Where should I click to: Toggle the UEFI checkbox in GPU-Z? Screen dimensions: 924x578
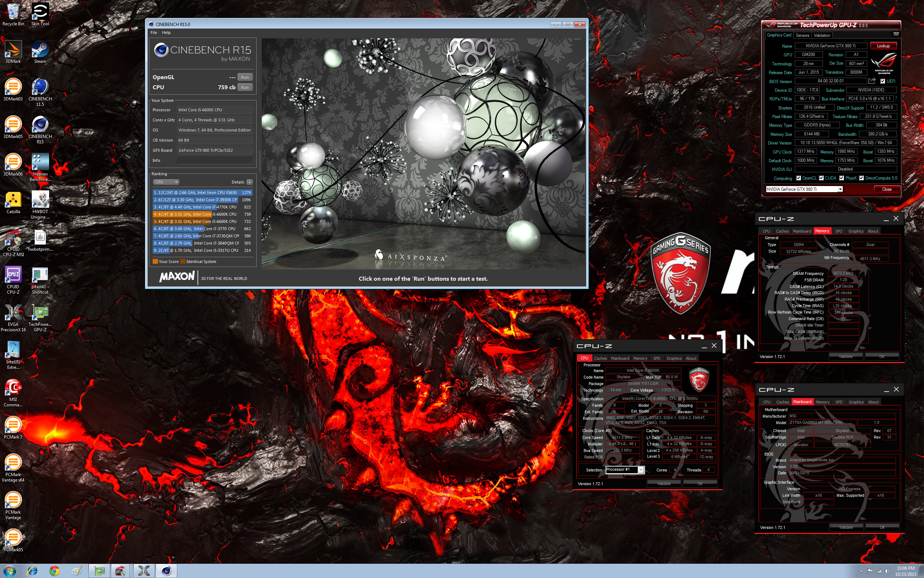click(882, 81)
